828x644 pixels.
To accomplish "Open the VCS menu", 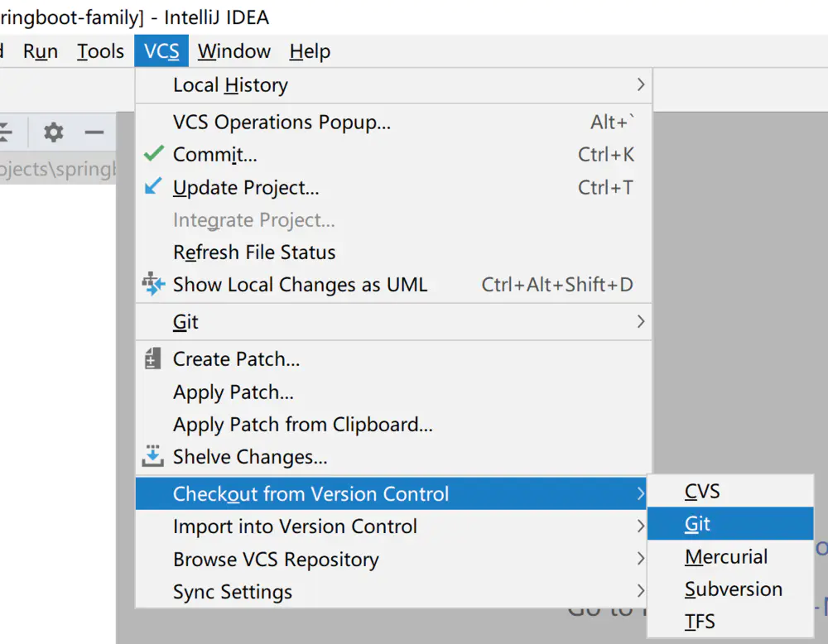I will (x=161, y=51).
